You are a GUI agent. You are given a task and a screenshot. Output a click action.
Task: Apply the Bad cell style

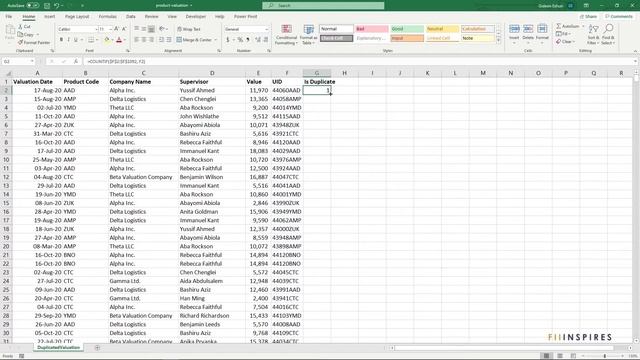pyautogui.click(x=371, y=29)
